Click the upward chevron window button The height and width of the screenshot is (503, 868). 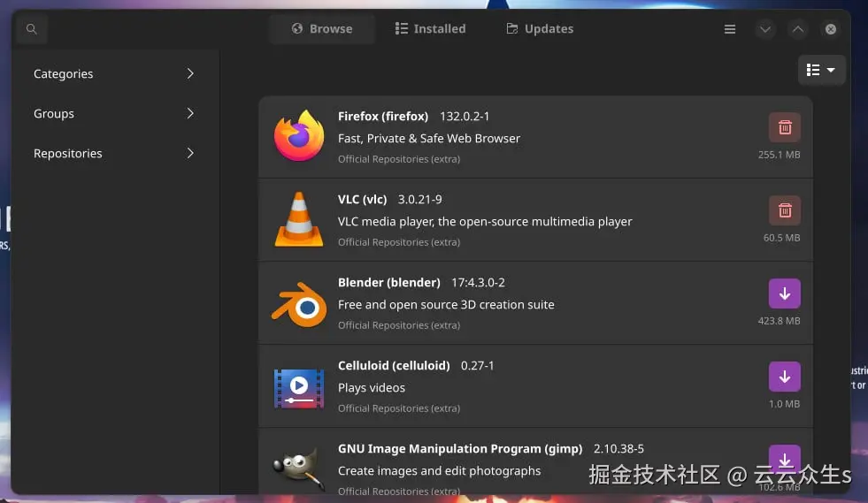click(798, 29)
